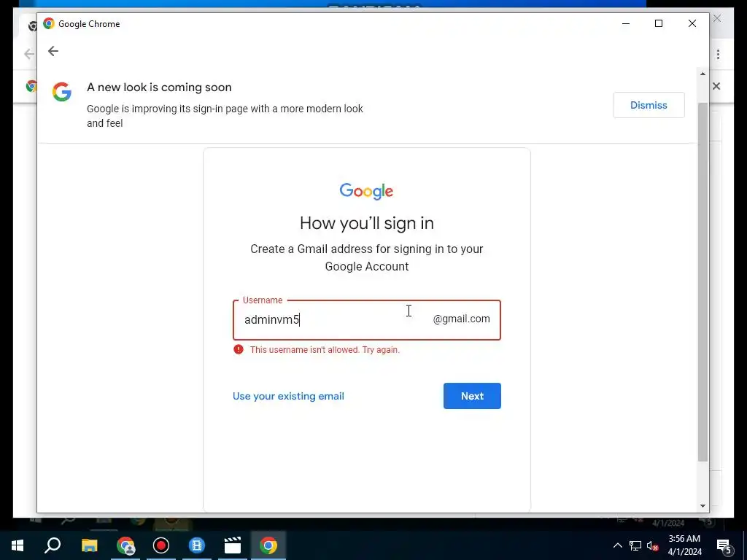Open network status tray icon
Screen dimensions: 747x560
635,545
